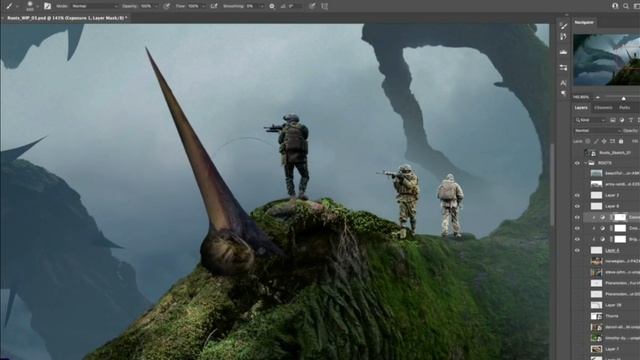This screenshot has width=640, height=360.
Task: Open the layer filter Kind dropdown
Action: click(591, 120)
